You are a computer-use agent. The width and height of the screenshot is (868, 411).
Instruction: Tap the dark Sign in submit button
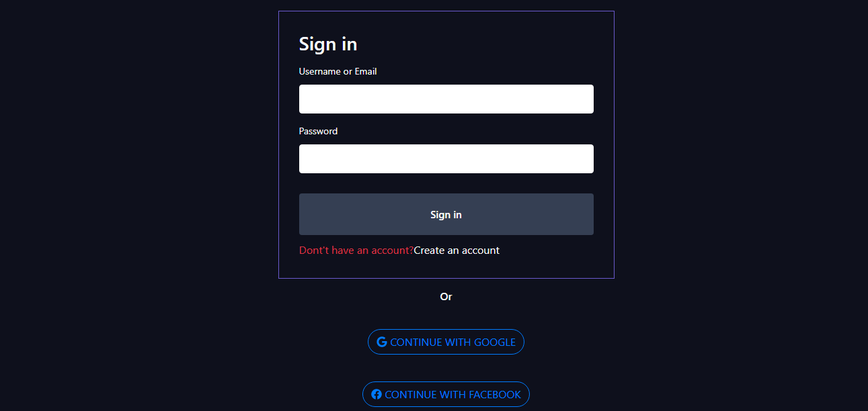(x=446, y=214)
